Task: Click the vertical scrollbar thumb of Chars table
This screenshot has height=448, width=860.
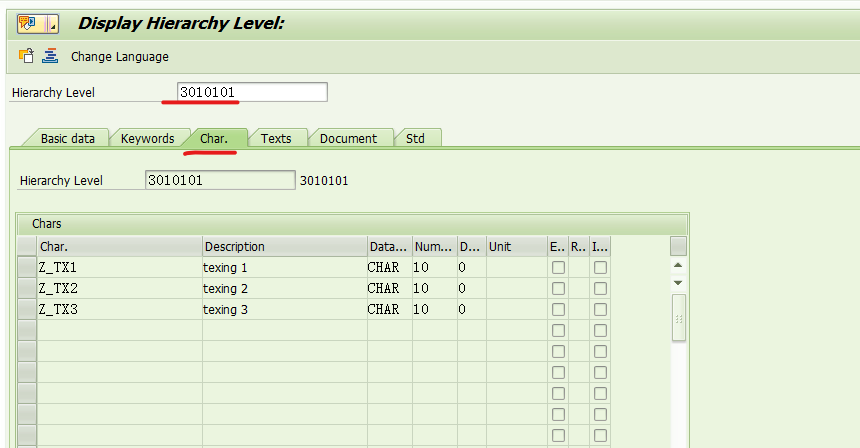Action: pos(678,318)
